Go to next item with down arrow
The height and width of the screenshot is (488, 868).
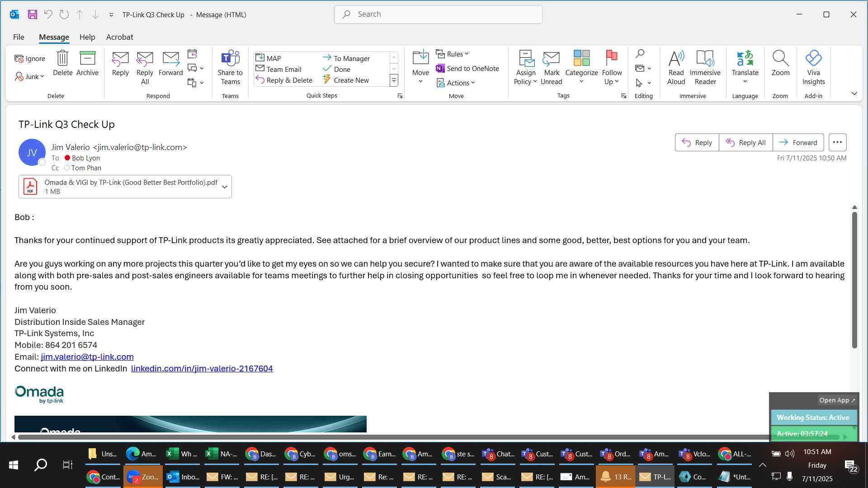[95, 14]
